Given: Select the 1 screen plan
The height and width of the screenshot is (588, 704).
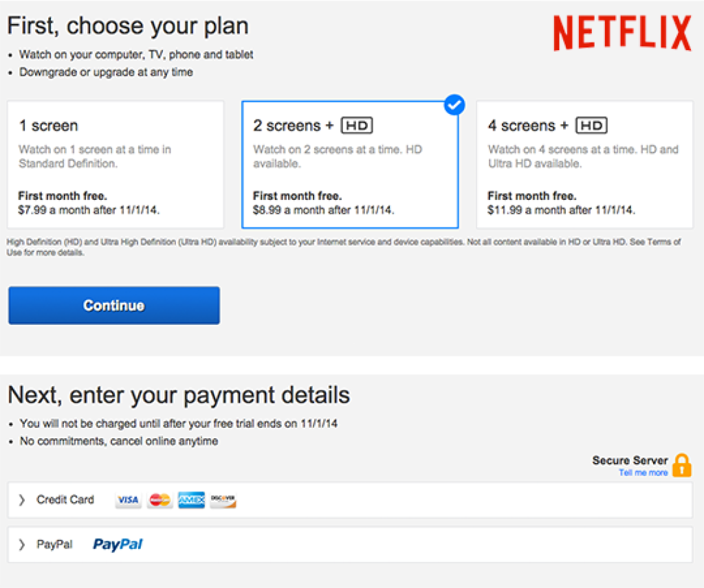Looking at the screenshot, I should 115,165.
